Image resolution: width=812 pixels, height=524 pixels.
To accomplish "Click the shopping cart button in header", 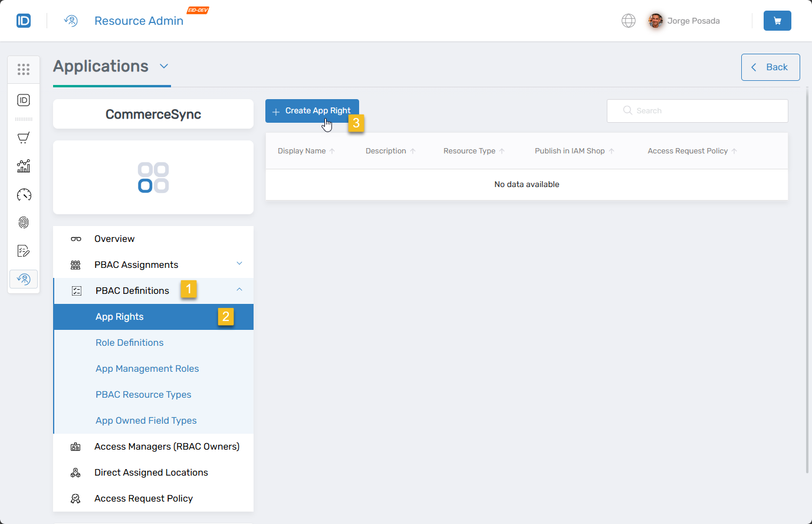I will pyautogui.click(x=777, y=21).
